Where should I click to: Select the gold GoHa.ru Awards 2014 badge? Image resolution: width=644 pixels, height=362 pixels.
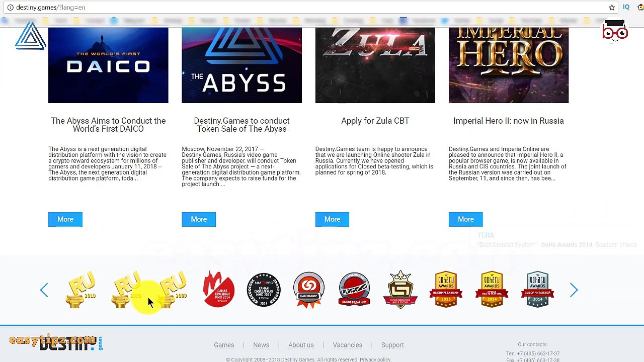[492, 290]
